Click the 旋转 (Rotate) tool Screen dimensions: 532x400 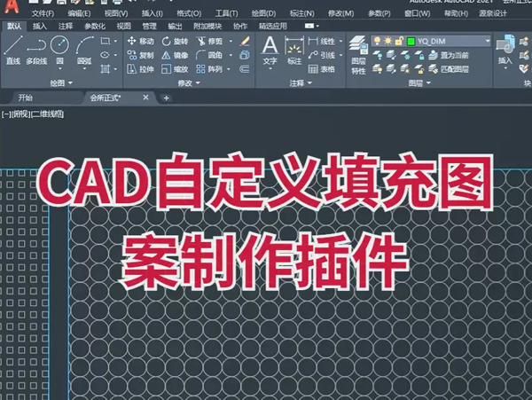pos(175,42)
